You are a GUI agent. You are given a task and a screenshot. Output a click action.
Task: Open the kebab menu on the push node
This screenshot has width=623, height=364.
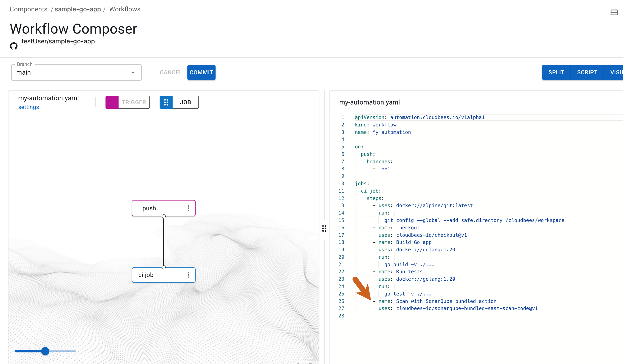(x=188, y=208)
